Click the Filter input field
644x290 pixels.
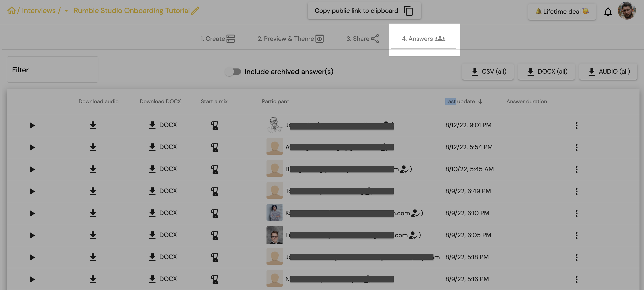click(53, 69)
